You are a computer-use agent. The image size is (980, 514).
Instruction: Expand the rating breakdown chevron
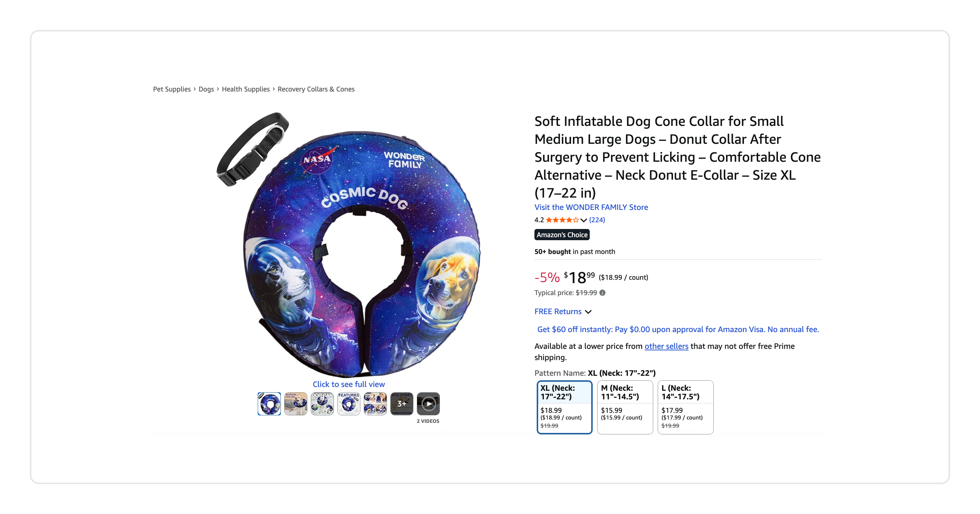click(x=584, y=220)
